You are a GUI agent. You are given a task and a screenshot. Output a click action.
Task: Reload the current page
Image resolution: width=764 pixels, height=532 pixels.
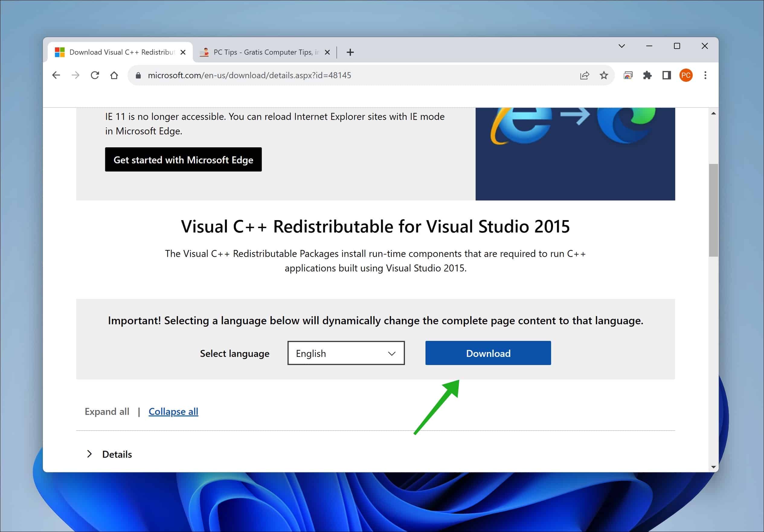[95, 75]
